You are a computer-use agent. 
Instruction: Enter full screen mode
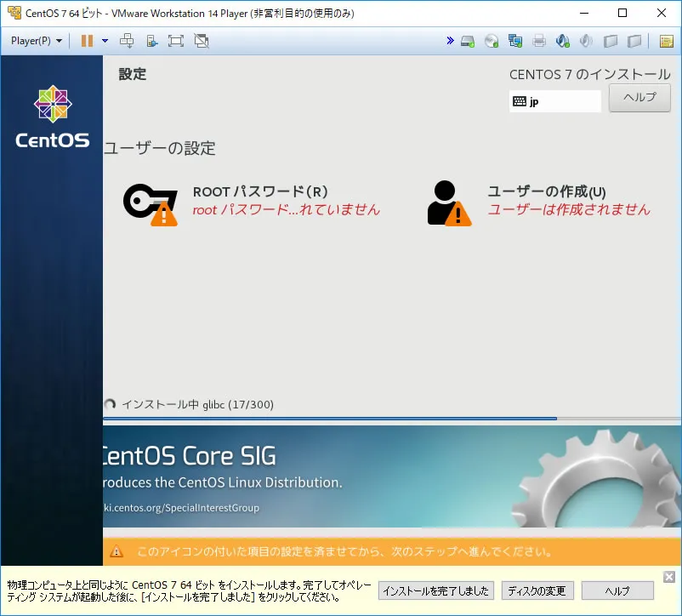tap(176, 41)
